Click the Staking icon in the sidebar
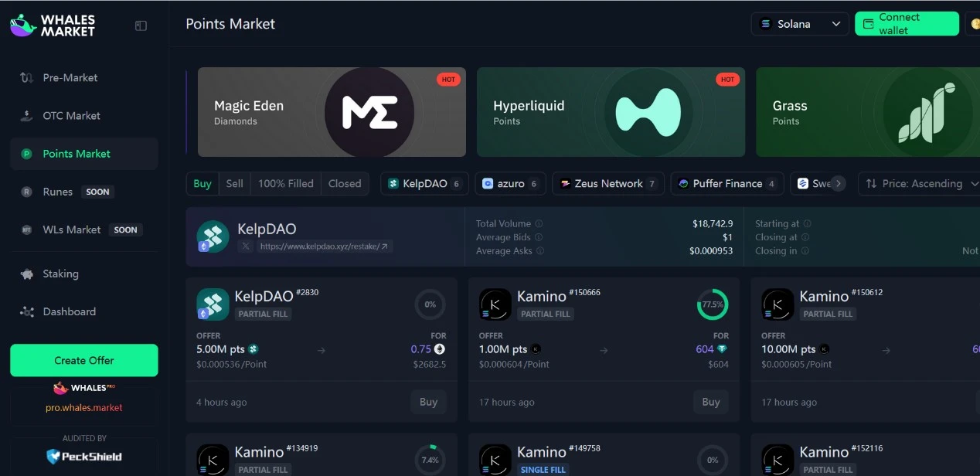980x476 pixels. click(25, 274)
